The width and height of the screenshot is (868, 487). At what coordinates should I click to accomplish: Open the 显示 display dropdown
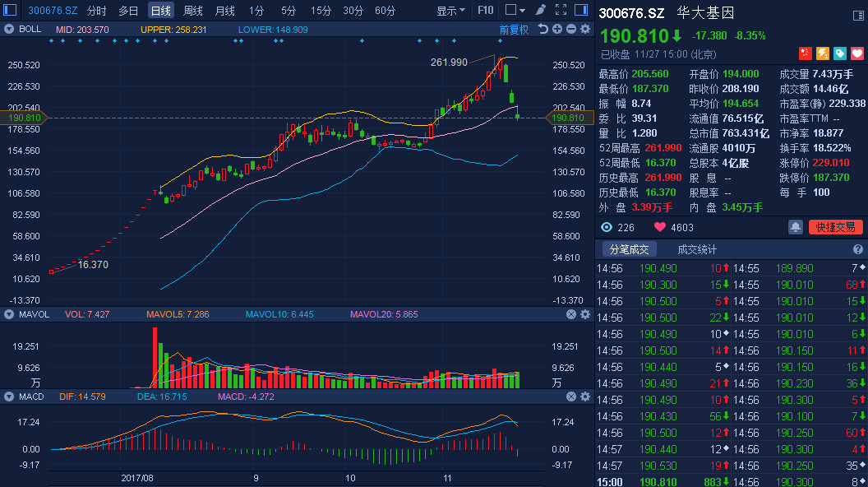pyautogui.click(x=450, y=11)
